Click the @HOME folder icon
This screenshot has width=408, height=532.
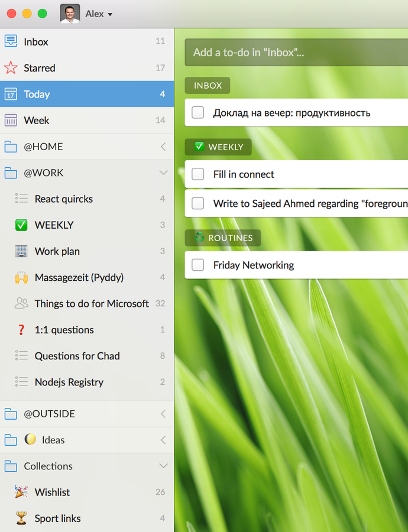11,147
